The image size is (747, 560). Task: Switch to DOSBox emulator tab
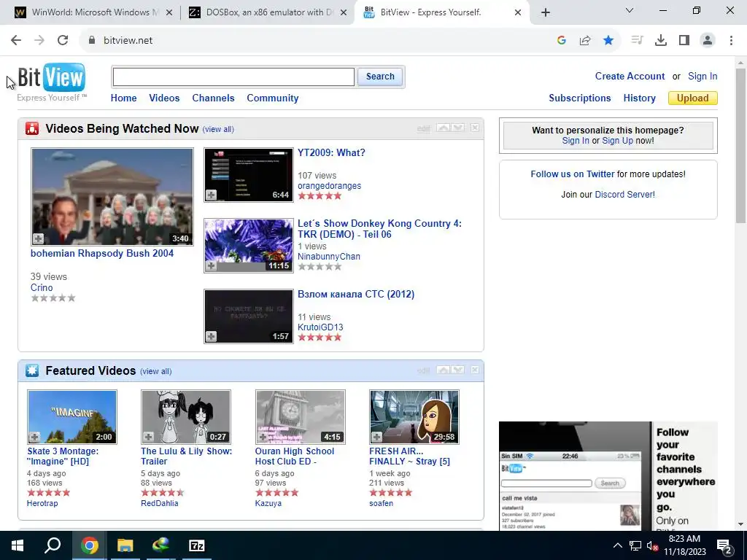coord(267,12)
